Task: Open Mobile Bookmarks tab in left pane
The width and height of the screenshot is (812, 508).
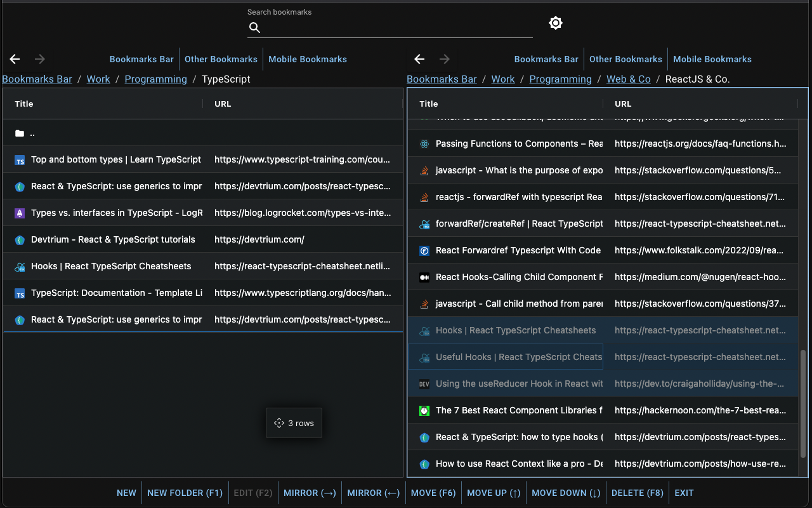Action: click(x=308, y=59)
